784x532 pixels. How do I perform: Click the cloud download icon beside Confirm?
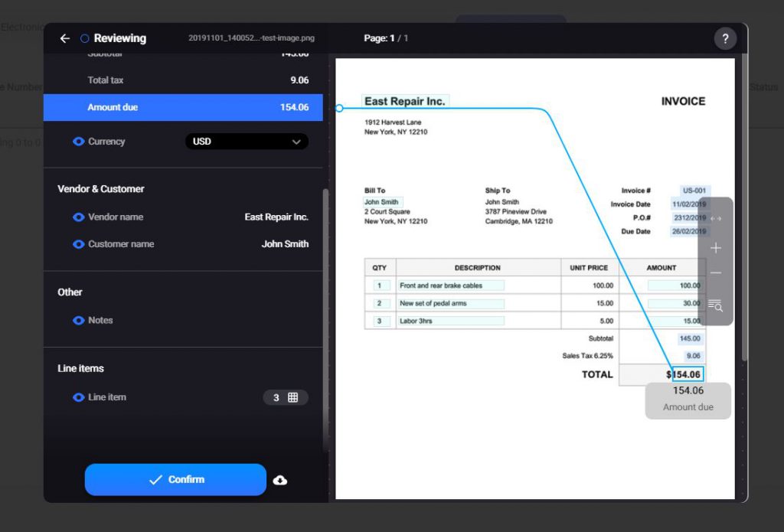(x=280, y=480)
